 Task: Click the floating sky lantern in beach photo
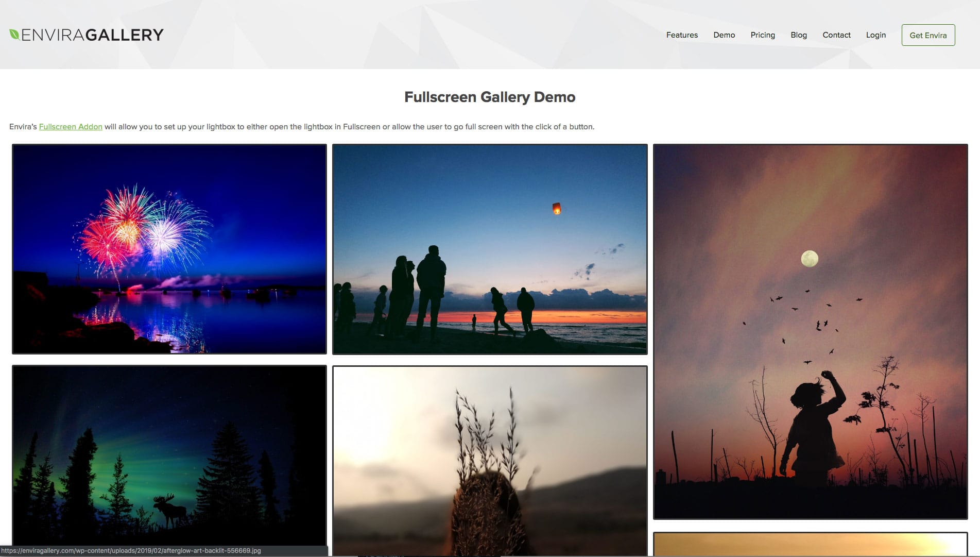pos(557,209)
